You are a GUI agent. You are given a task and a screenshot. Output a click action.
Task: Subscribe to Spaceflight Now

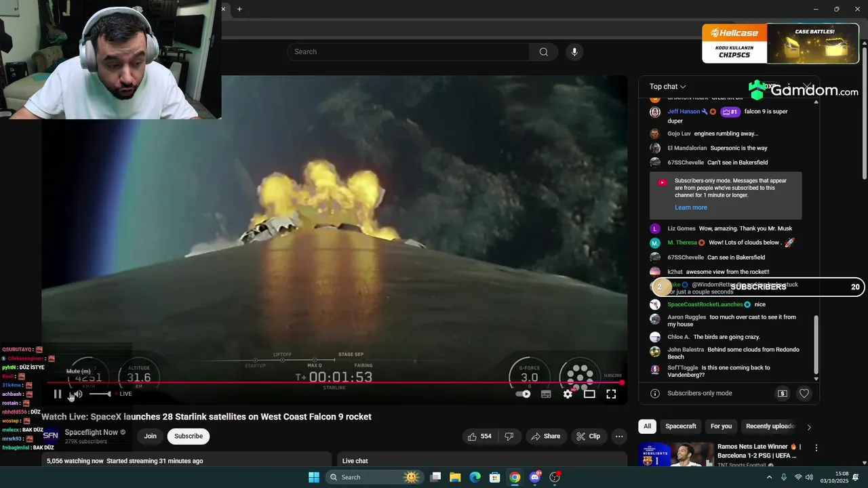(189, 436)
